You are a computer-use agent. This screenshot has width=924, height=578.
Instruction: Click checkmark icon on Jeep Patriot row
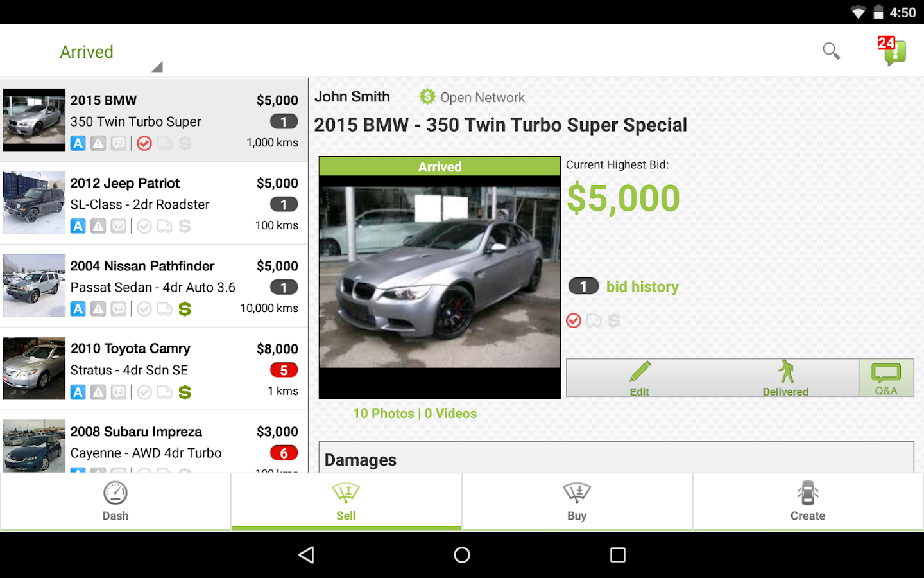[x=144, y=226]
